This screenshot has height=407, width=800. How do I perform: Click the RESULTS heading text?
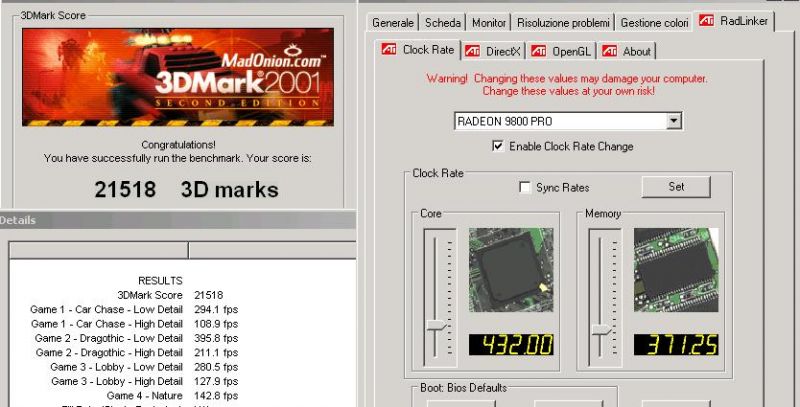click(x=160, y=281)
